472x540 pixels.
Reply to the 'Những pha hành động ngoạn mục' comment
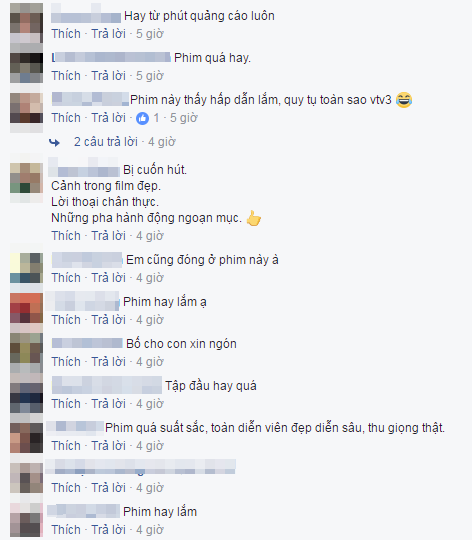tap(108, 236)
